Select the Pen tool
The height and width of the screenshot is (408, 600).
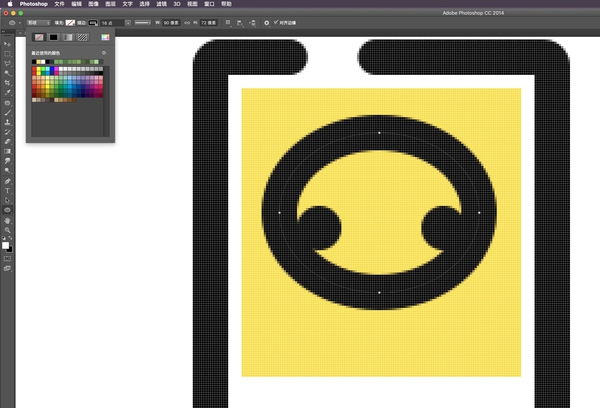pos(7,181)
